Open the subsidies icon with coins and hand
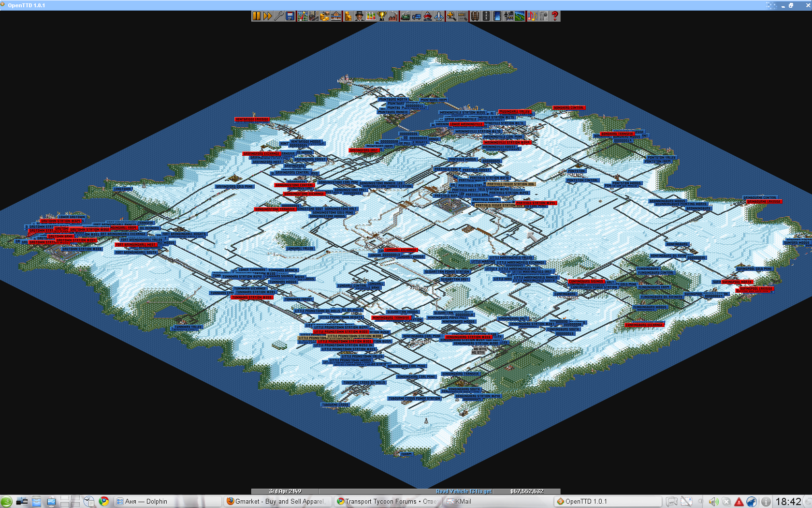The image size is (812, 508). pos(325,16)
